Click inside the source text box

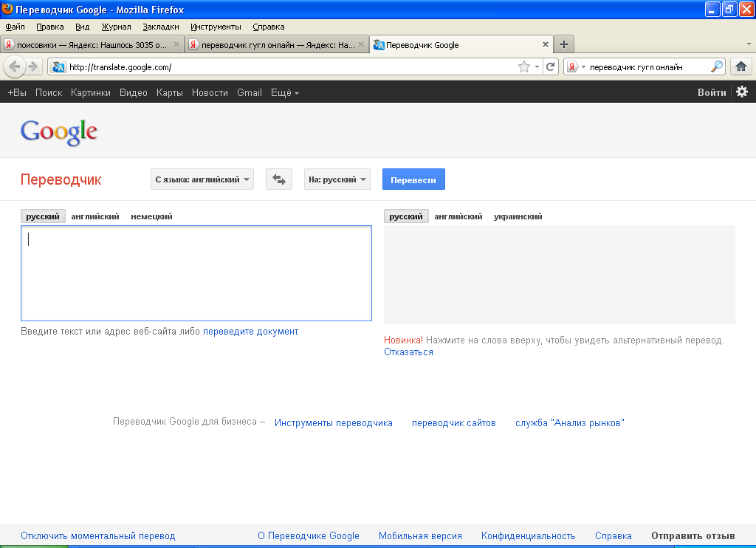point(196,273)
